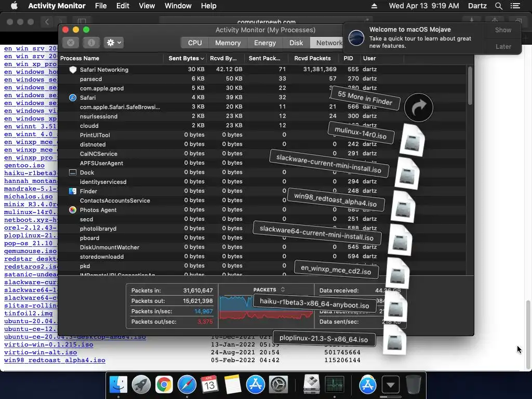This screenshot has height=399, width=532.
Task: Select the Safari Networking shield icon
Action: tap(73, 70)
